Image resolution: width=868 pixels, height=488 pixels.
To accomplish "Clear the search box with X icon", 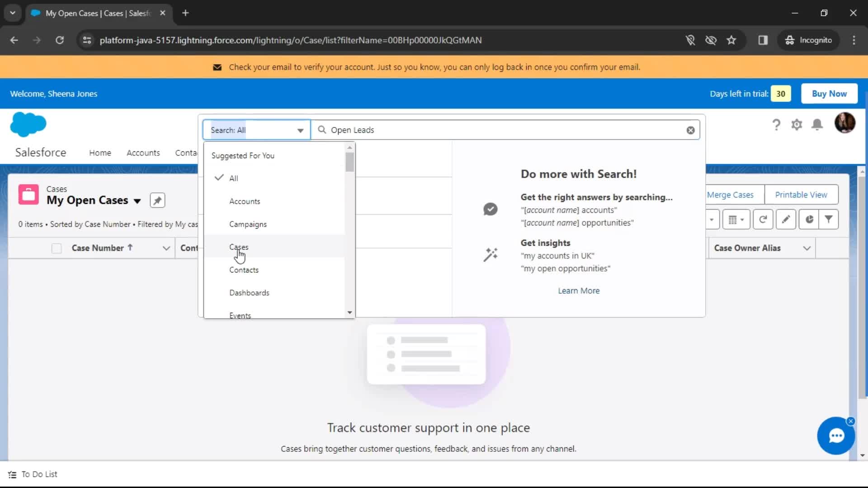I will (690, 130).
